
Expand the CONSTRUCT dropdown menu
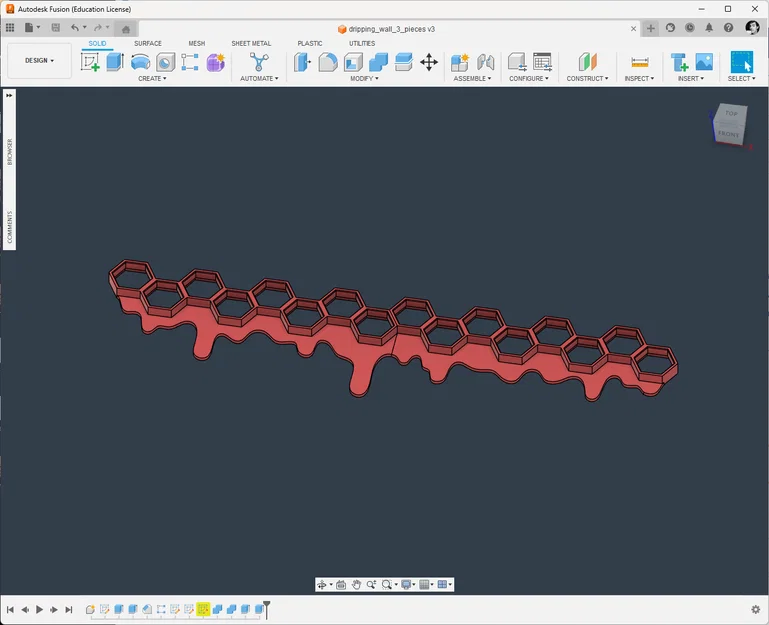pos(587,78)
